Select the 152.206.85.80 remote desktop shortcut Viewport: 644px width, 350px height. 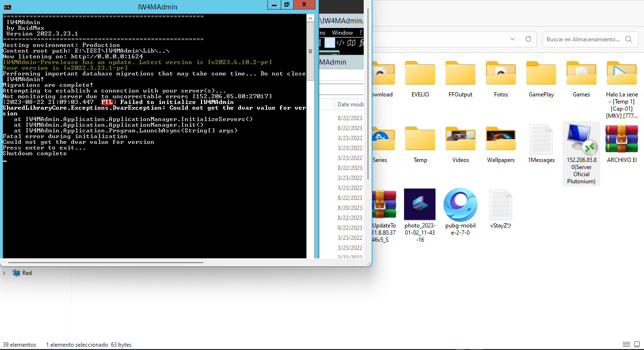pyautogui.click(x=581, y=140)
